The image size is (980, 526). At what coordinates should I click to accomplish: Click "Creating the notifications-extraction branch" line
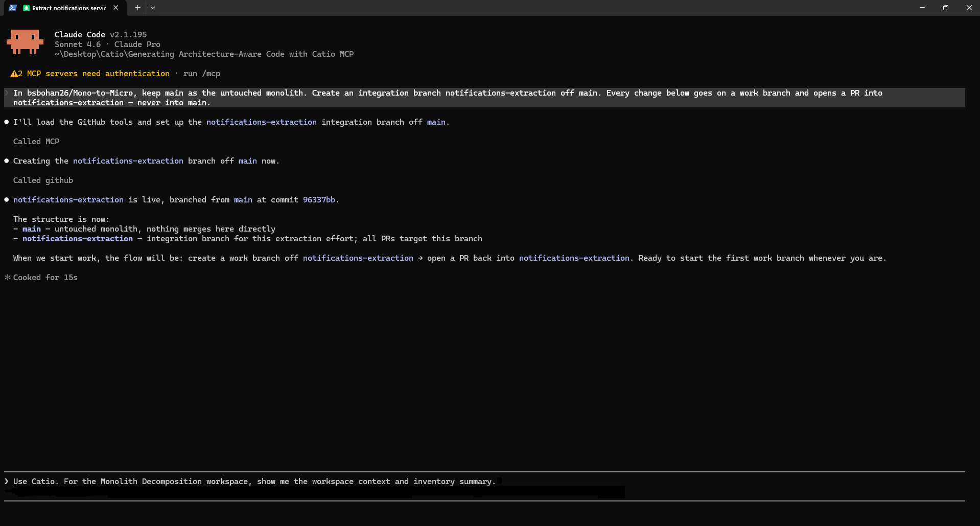[146, 161]
